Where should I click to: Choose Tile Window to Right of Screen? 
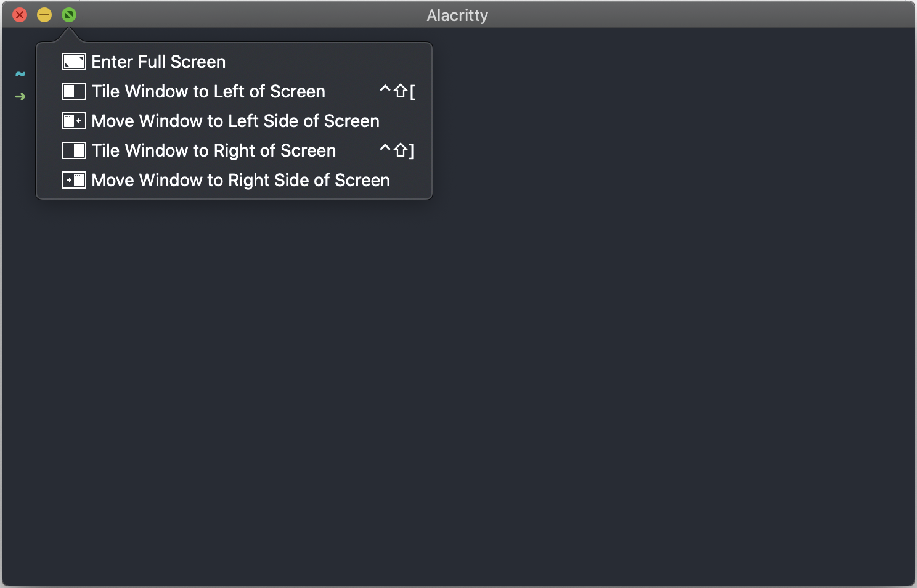tap(214, 150)
